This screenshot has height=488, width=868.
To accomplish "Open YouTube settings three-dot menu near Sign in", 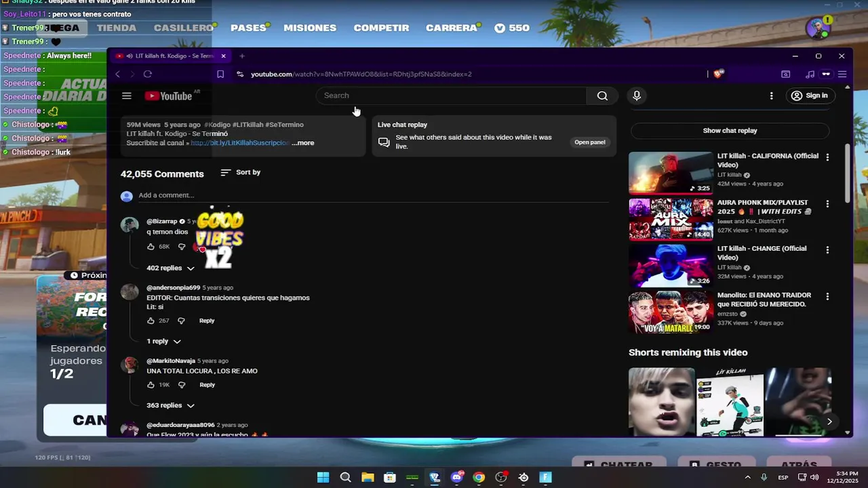I will (771, 96).
